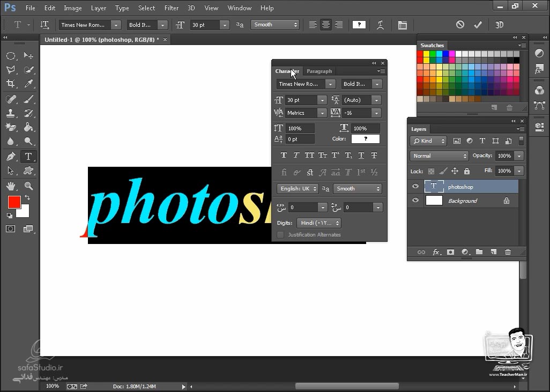
Task: Commit current text edits
Action: (478, 25)
